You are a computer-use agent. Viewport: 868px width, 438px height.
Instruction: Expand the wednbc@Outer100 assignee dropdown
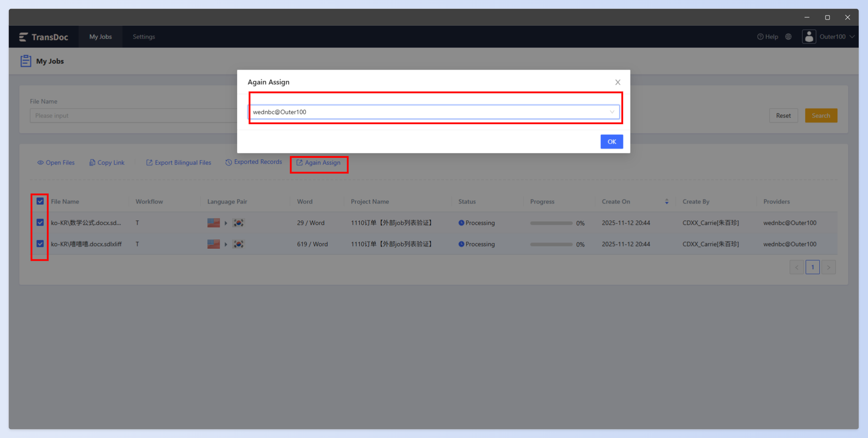coord(434,112)
